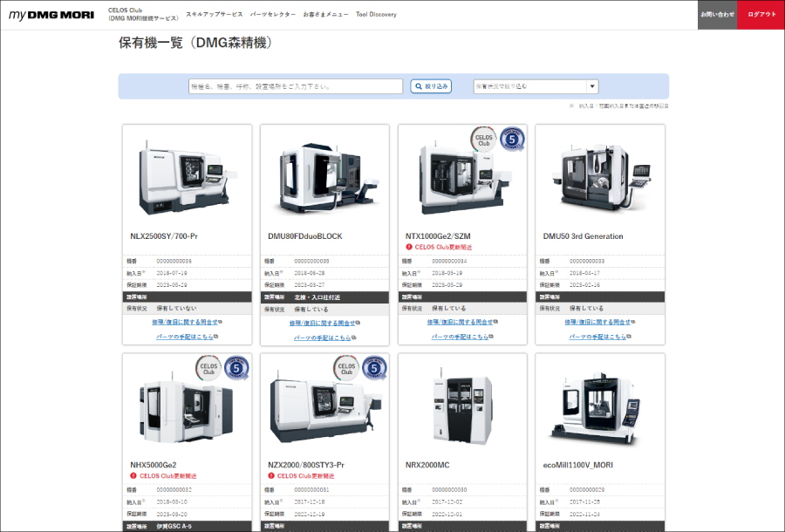785x532 pixels.
Task: Click the machine search input field
Action: [296, 86]
